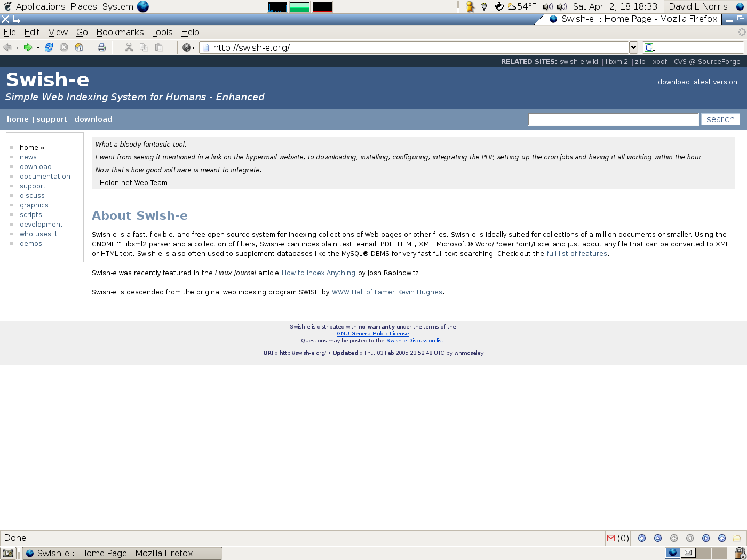Click the clock showing Sat Apr 2
The width and height of the screenshot is (747, 560).
click(x=615, y=6)
